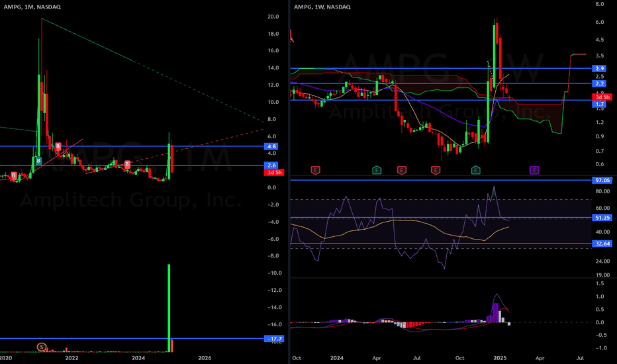617x364 pixels.
Task: Select the 2.2 price level label
Action: pos(599,83)
